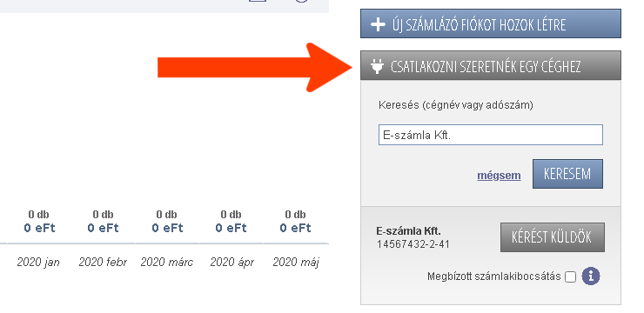Cancel search via mégsem link

(499, 176)
